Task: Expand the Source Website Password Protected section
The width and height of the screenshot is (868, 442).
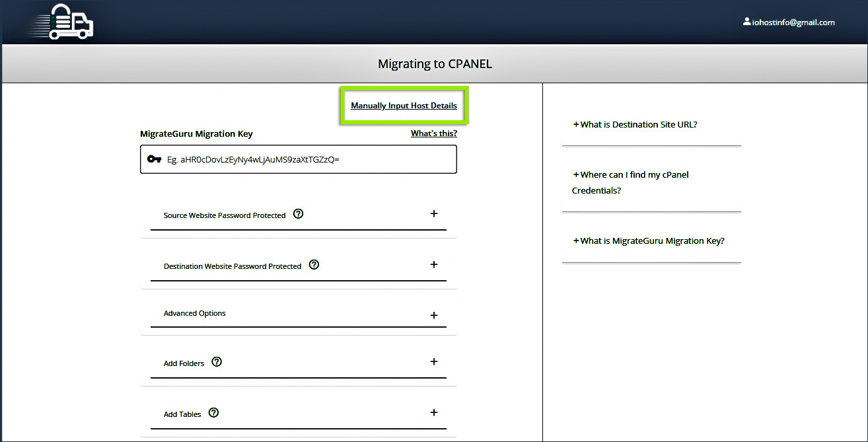Action: pos(434,213)
